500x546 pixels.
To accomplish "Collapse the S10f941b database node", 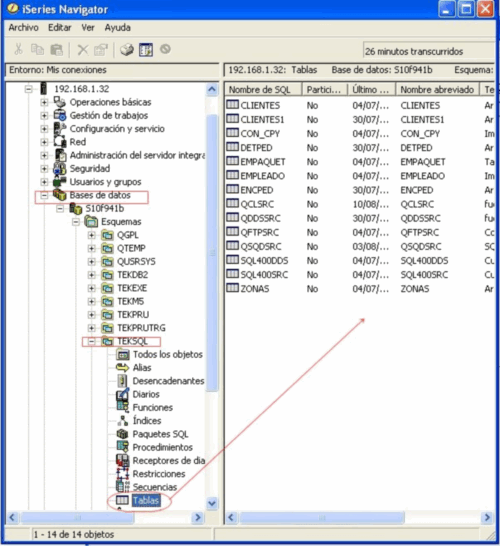I will [60, 209].
